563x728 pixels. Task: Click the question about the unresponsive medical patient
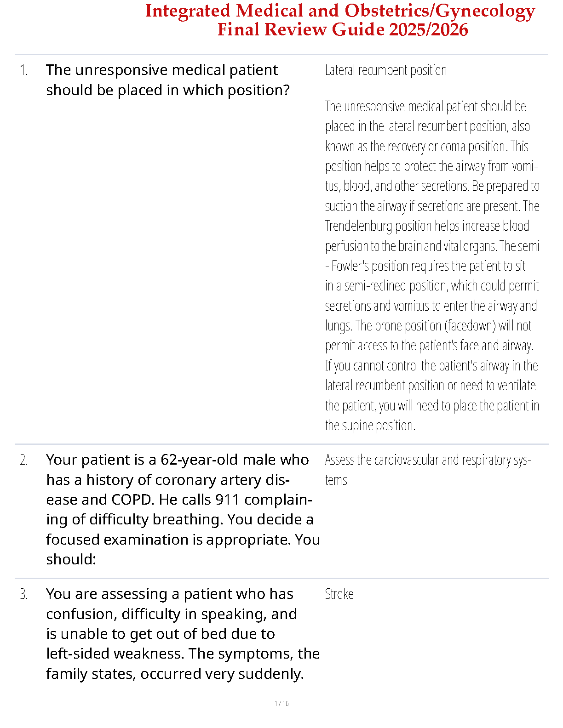click(x=167, y=80)
